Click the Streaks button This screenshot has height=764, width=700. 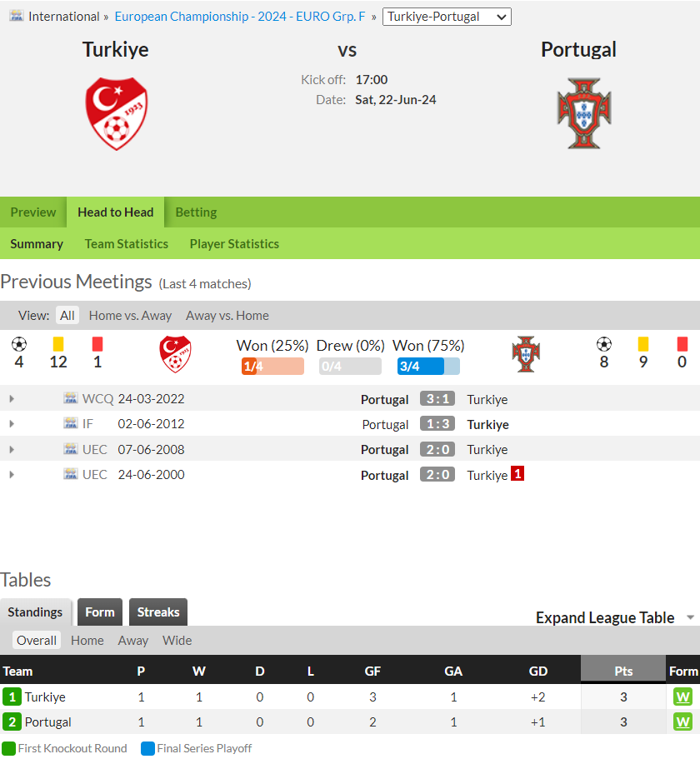click(x=158, y=612)
